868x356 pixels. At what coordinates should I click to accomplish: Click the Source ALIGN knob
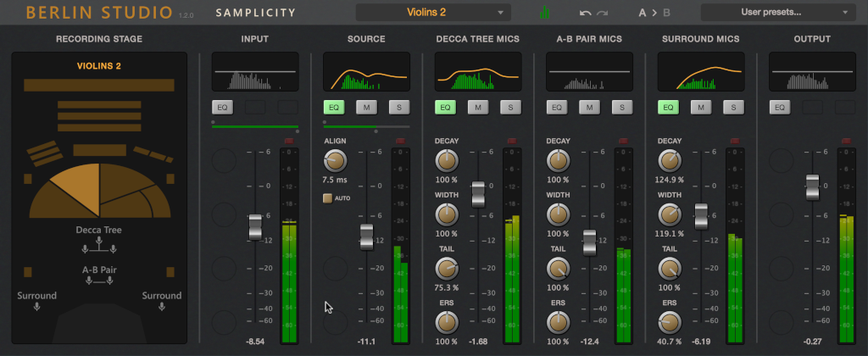click(x=336, y=160)
